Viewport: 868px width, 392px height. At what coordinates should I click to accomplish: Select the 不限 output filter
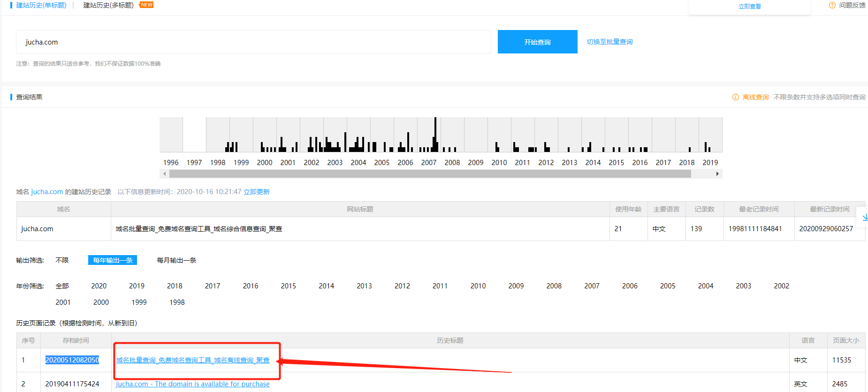pos(62,260)
